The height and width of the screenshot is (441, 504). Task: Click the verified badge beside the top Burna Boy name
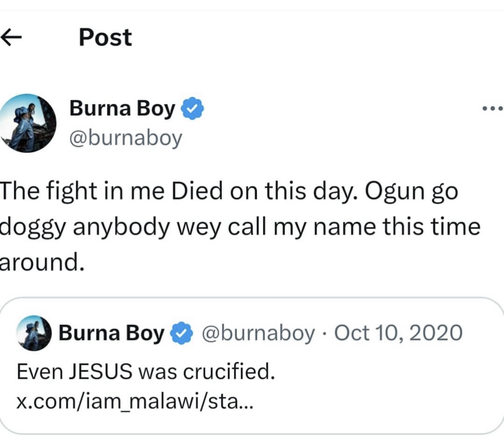(x=192, y=108)
